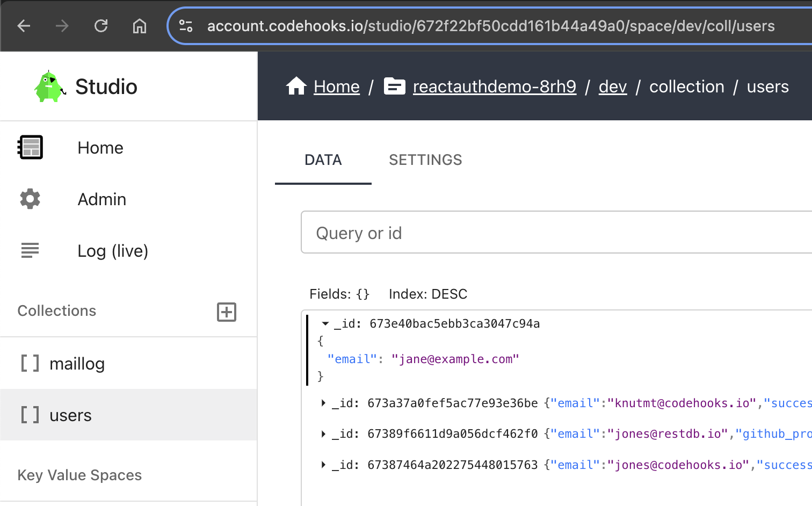Open the maillog collection
The width and height of the screenshot is (812, 506).
[77, 364]
